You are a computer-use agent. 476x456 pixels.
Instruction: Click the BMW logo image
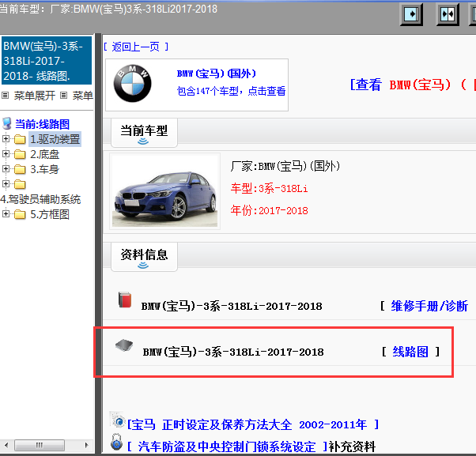[132, 83]
